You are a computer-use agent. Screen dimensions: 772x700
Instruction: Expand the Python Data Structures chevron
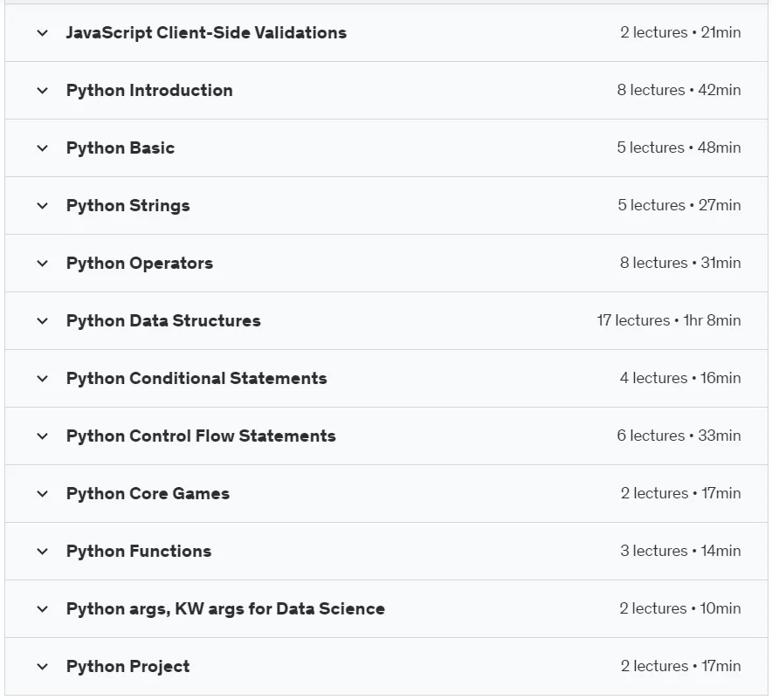[42, 320]
